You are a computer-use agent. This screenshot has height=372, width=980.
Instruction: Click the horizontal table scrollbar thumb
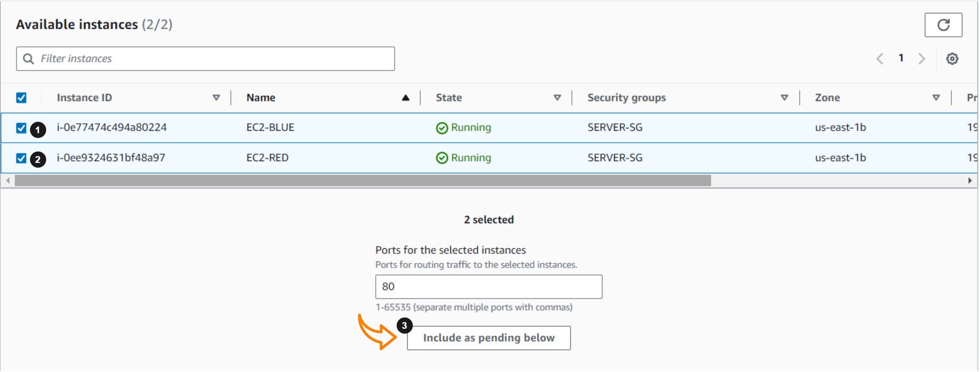(362, 180)
